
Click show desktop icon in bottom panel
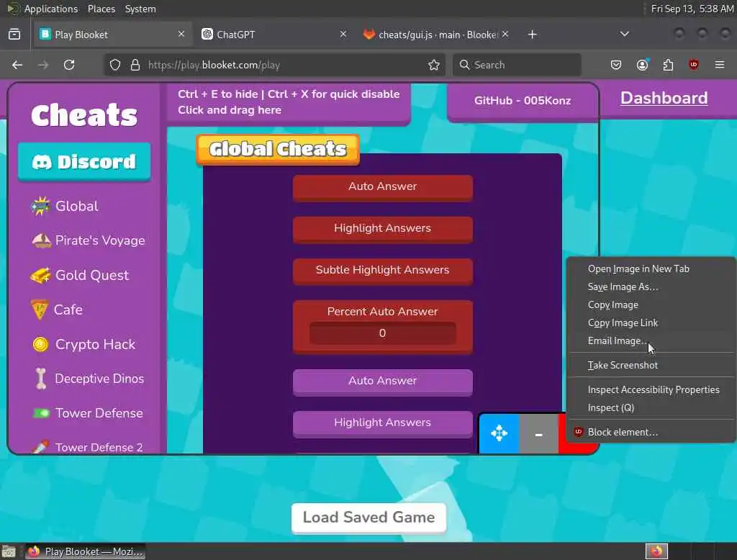[x=9, y=551]
